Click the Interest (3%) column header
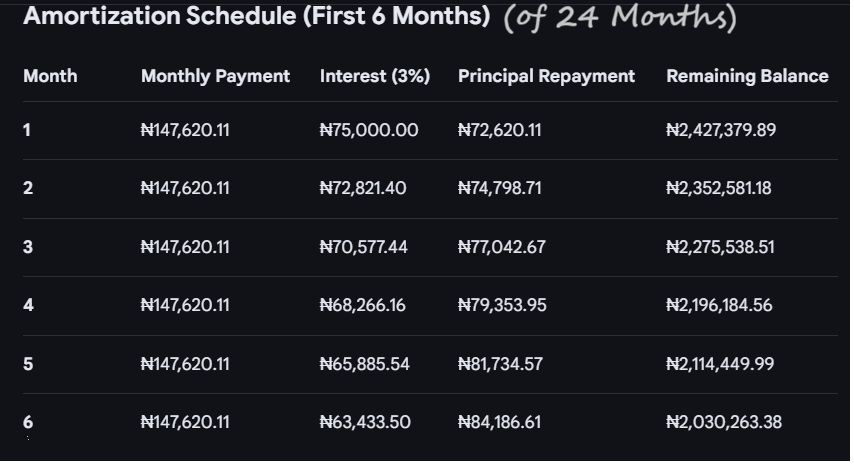854x473 pixels. tap(374, 76)
